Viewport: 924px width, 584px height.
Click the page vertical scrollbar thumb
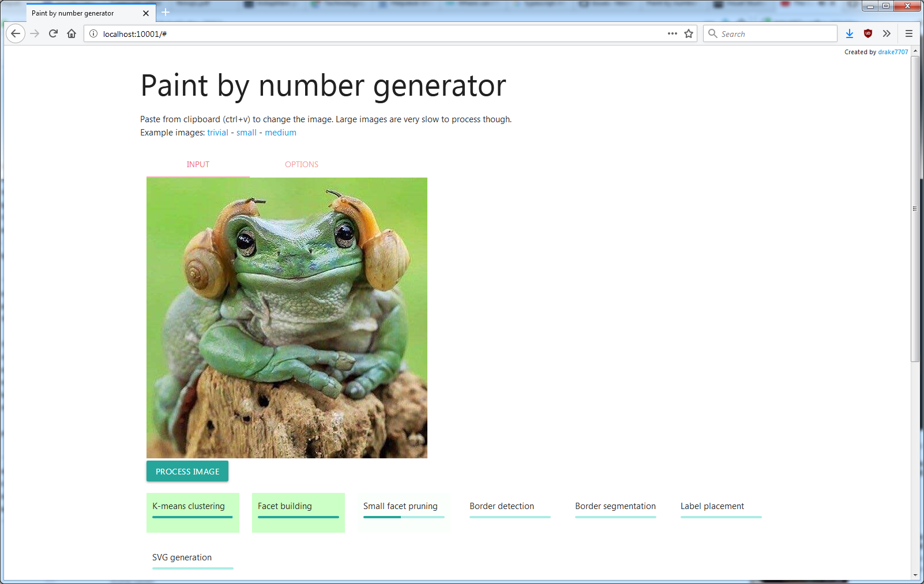click(x=915, y=209)
